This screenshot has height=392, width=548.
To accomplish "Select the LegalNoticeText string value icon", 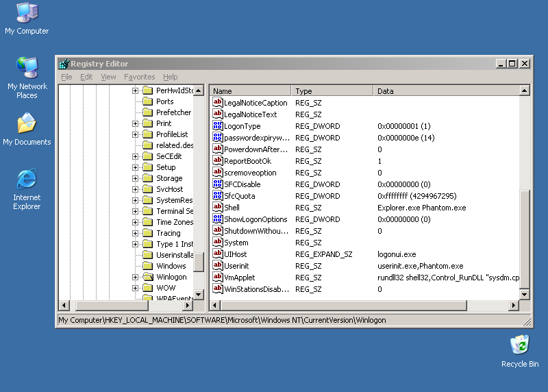I will click(217, 114).
